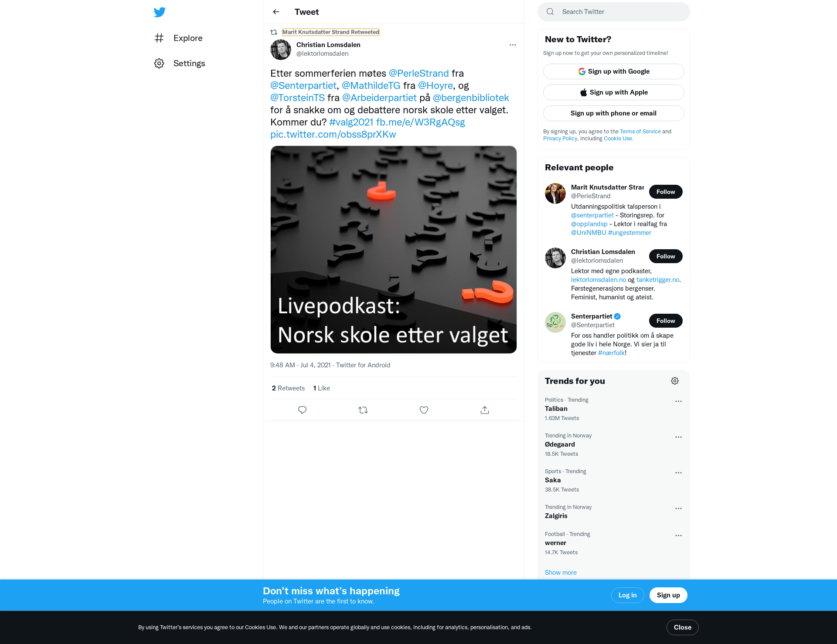Open more options for Ødegaard trend
This screenshot has height=644, width=837.
(x=678, y=437)
